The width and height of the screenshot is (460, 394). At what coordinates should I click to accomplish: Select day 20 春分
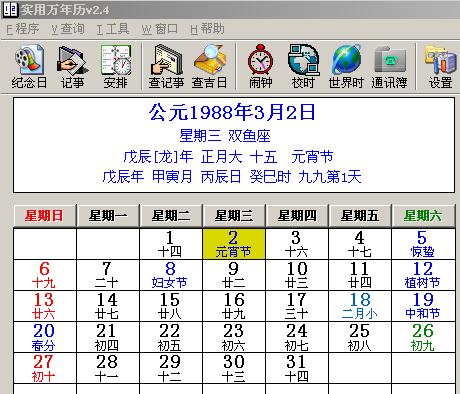coord(45,337)
